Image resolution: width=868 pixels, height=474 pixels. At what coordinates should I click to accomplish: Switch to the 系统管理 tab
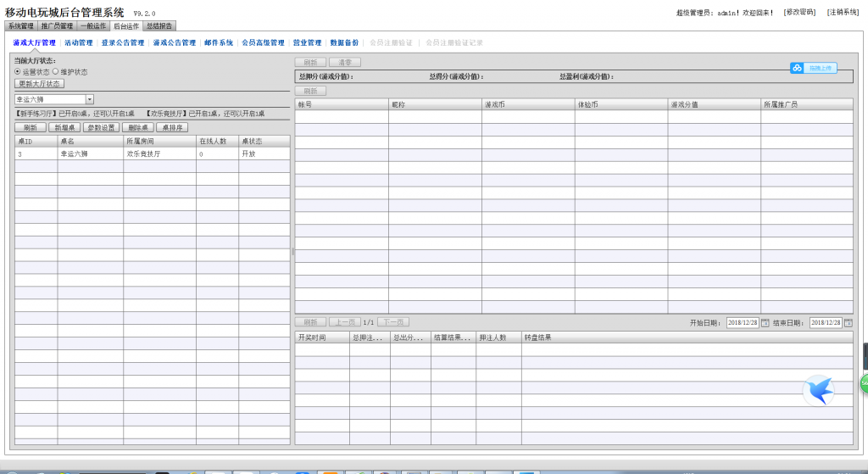pos(21,26)
